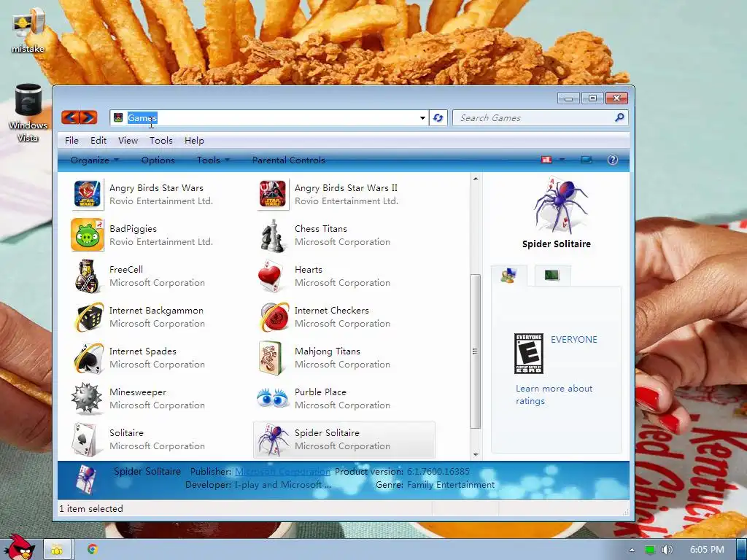
Task: Open the Tools menu in menu bar
Action: [x=161, y=141]
